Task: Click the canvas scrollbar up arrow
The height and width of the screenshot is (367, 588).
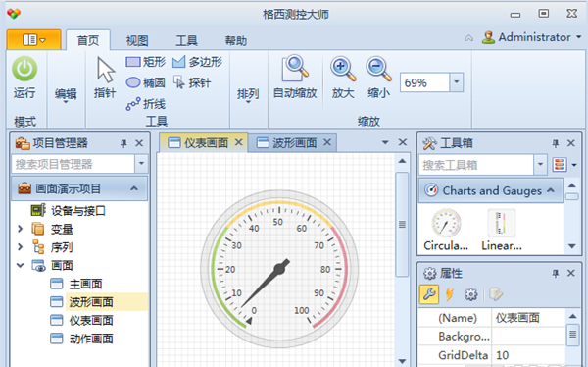Action: point(402,161)
